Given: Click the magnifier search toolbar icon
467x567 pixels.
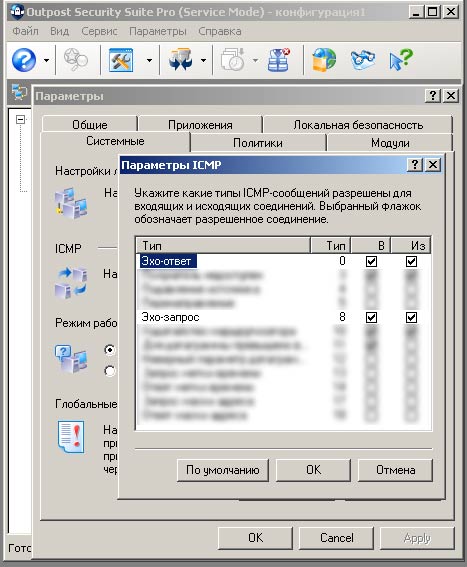Looking at the screenshot, I should [76, 59].
